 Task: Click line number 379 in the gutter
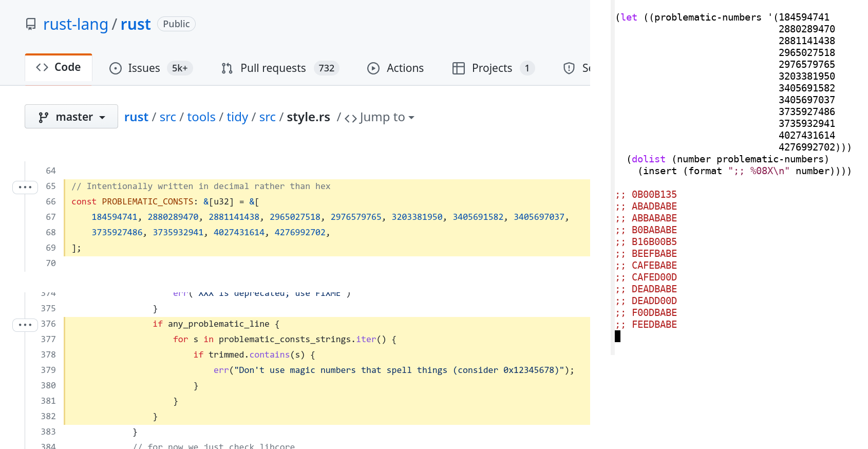point(48,370)
